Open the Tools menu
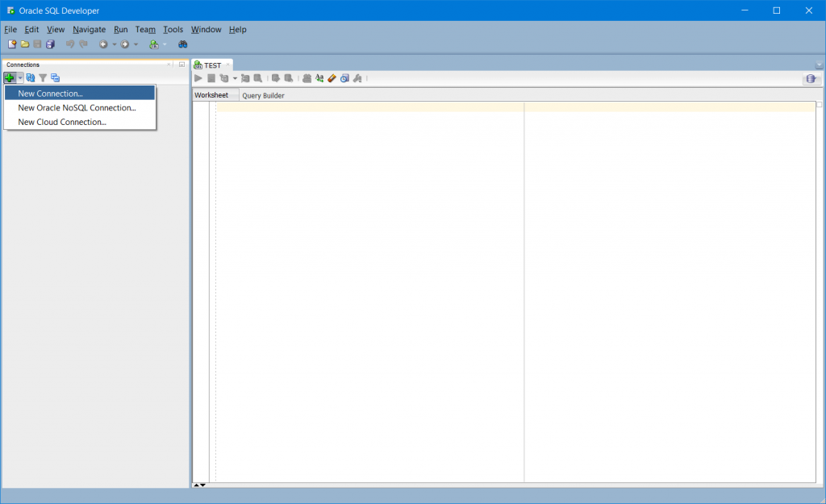The image size is (826, 504). coord(173,30)
